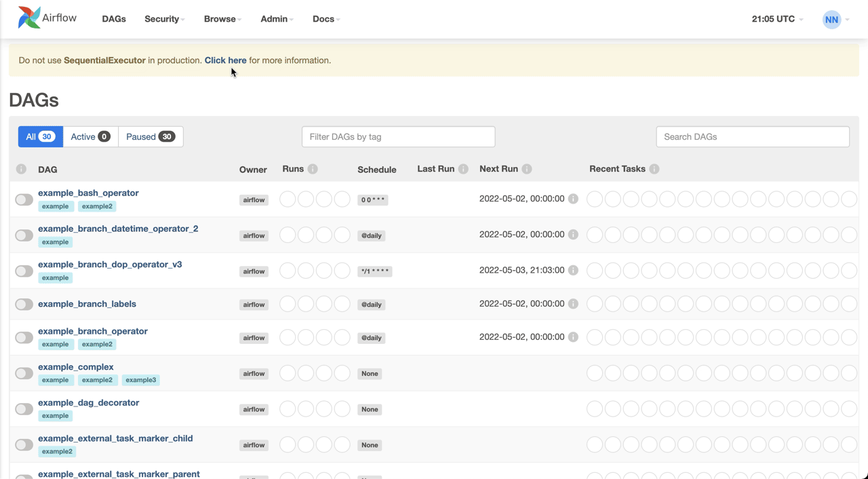This screenshot has width=868, height=479.
Task: Click next run info icon for example_branch_datetime_operator_2
Action: point(573,235)
